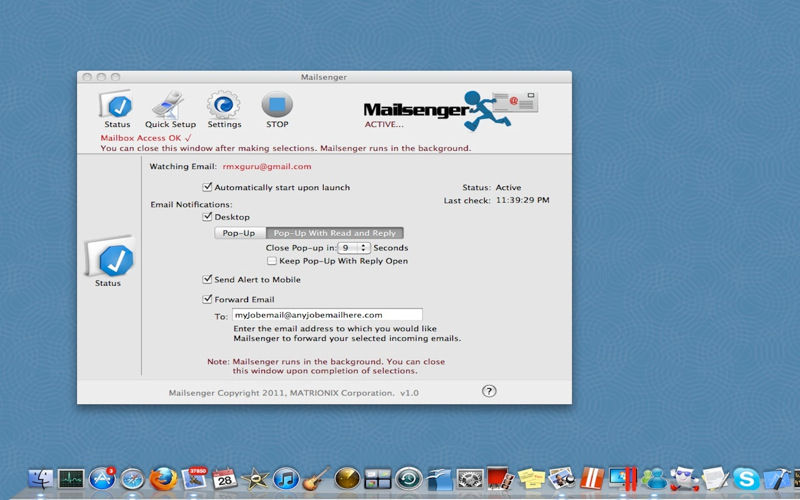Click the forward email To field
800x500 pixels.
pyautogui.click(x=326, y=315)
